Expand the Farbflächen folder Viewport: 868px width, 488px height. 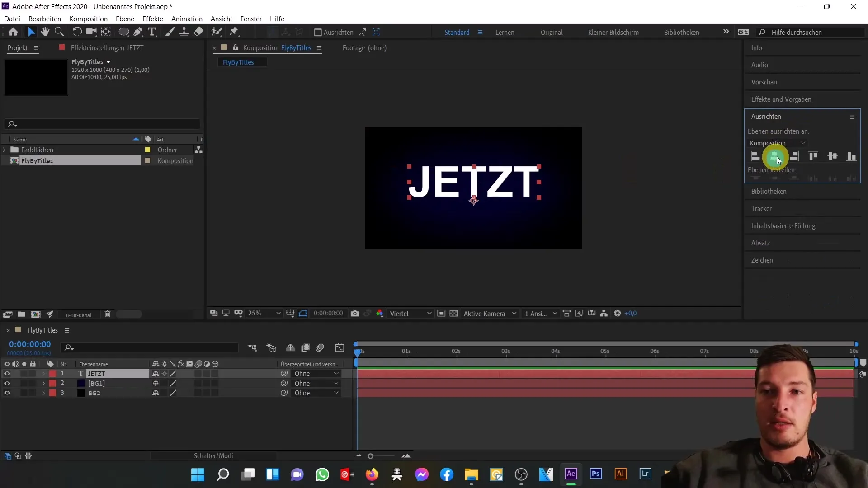tap(5, 150)
